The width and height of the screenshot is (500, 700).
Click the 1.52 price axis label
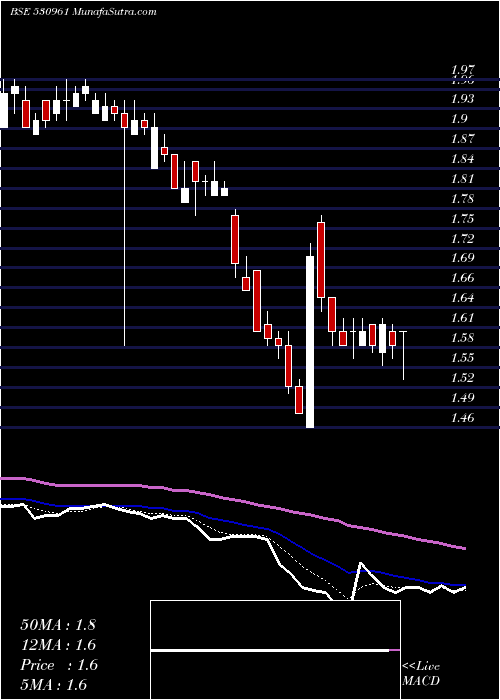[x=462, y=378]
